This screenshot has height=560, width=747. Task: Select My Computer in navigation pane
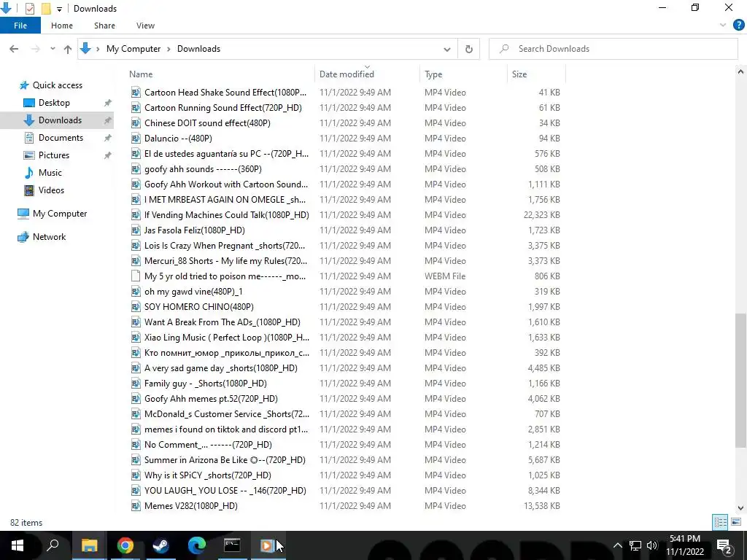pos(60,214)
